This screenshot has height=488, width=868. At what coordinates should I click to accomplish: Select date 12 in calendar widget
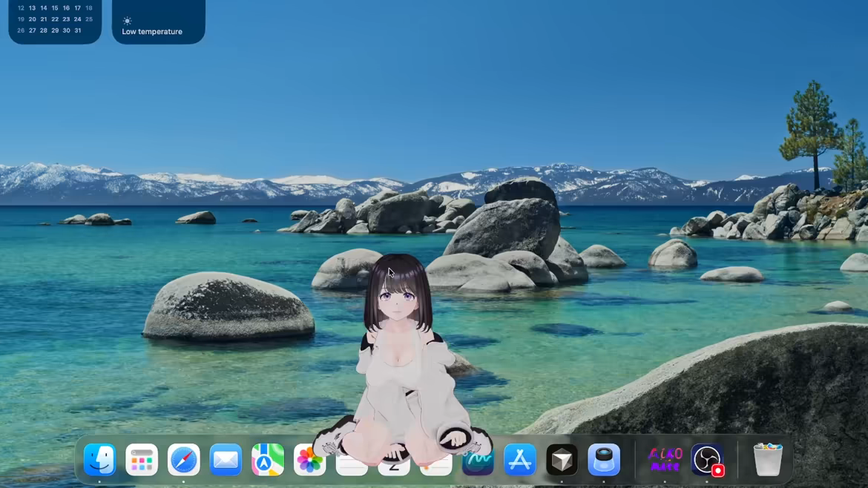pos(21,8)
